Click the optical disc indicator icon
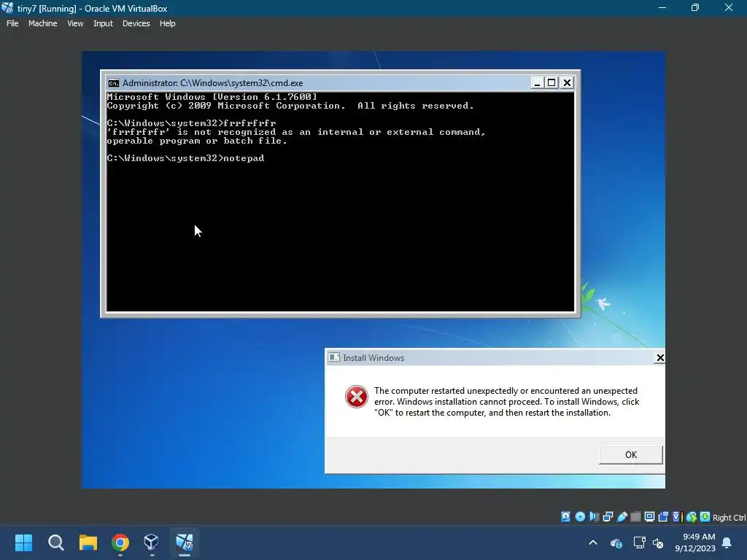747x560 pixels. 580,517
